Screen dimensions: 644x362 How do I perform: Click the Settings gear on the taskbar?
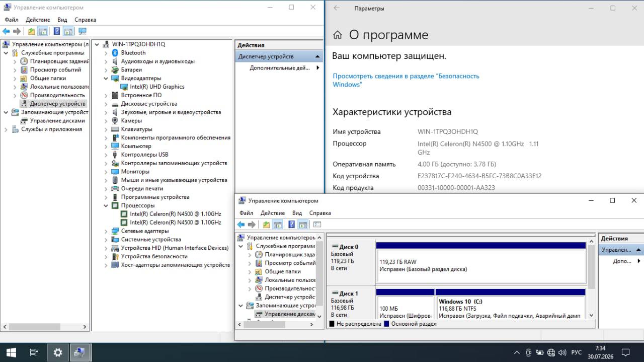[x=58, y=352]
